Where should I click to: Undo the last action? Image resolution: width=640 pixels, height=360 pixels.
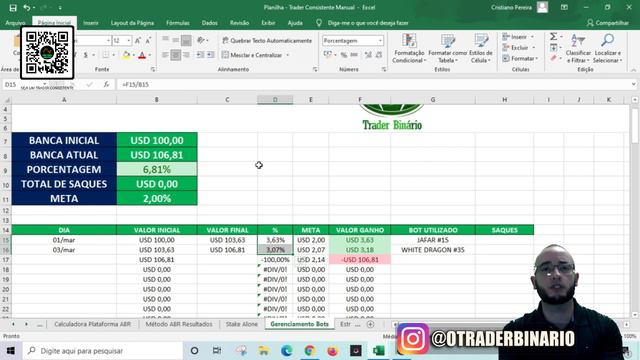click(27, 8)
